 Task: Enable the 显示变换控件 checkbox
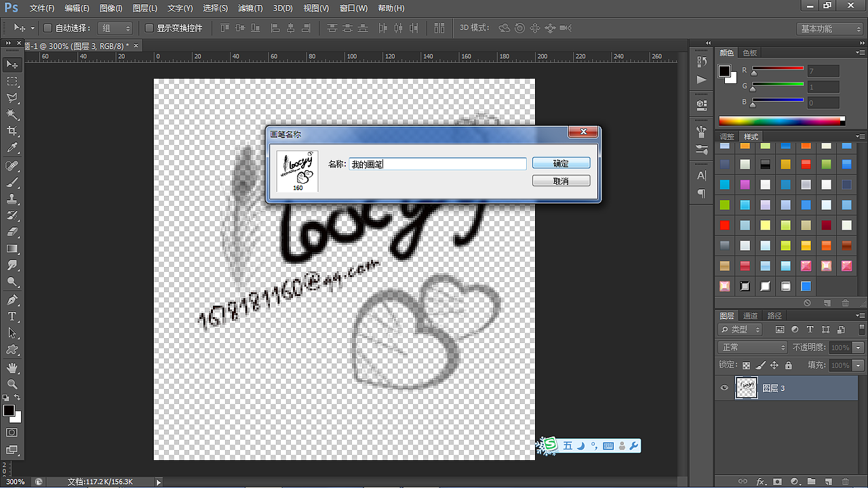point(150,28)
